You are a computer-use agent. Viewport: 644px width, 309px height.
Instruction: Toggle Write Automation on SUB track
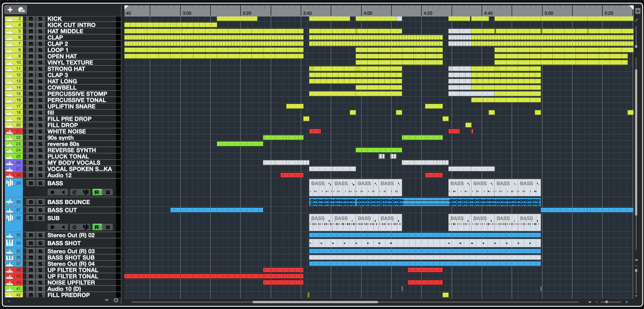click(108, 227)
